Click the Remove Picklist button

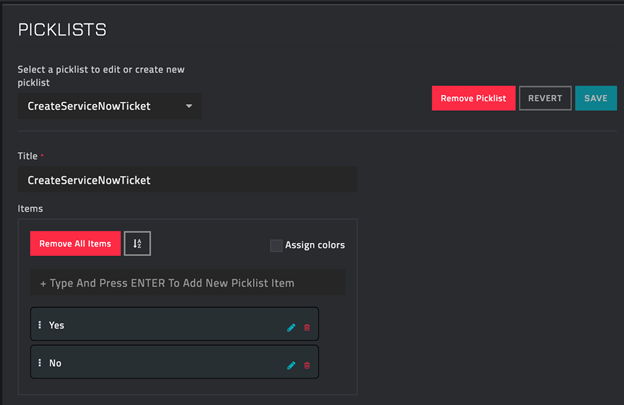pos(474,98)
